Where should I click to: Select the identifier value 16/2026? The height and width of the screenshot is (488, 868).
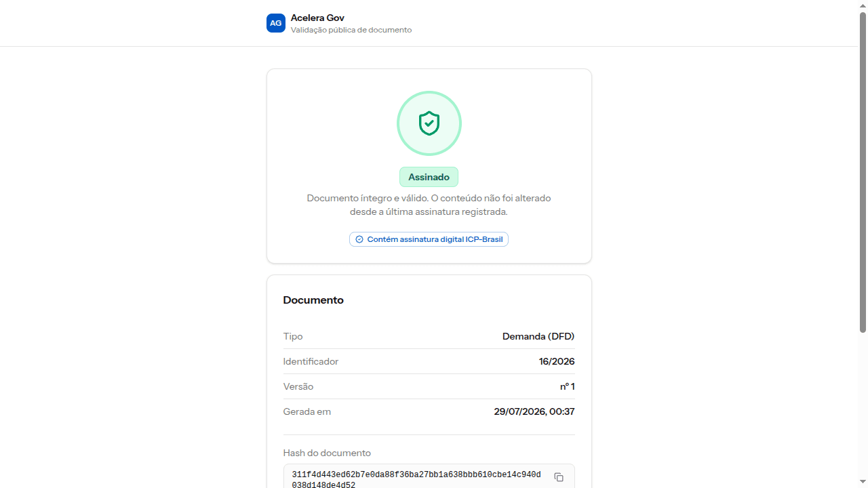[557, 361]
